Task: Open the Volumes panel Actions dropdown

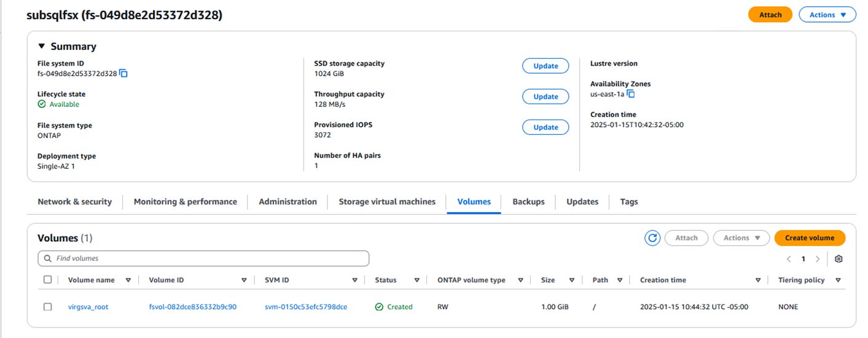Action: (x=741, y=238)
